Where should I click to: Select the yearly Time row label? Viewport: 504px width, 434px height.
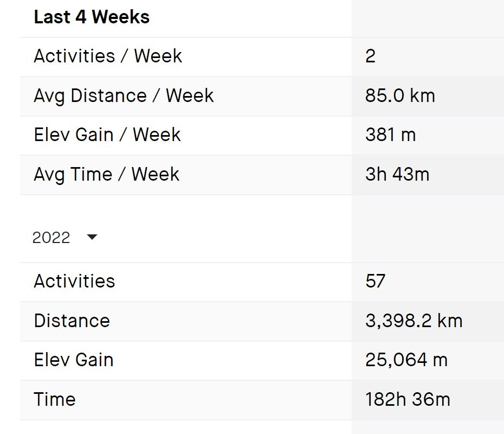pyautogui.click(x=55, y=400)
